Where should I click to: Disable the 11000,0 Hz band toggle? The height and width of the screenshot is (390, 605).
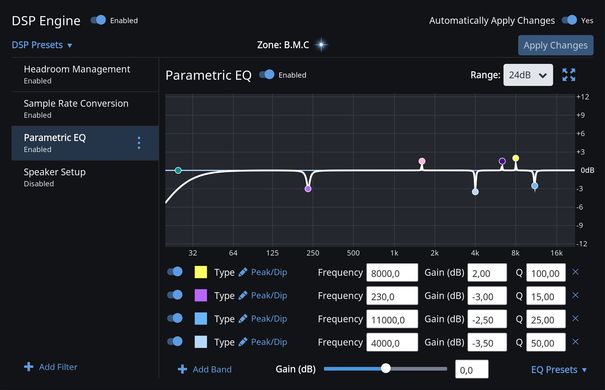[175, 318]
